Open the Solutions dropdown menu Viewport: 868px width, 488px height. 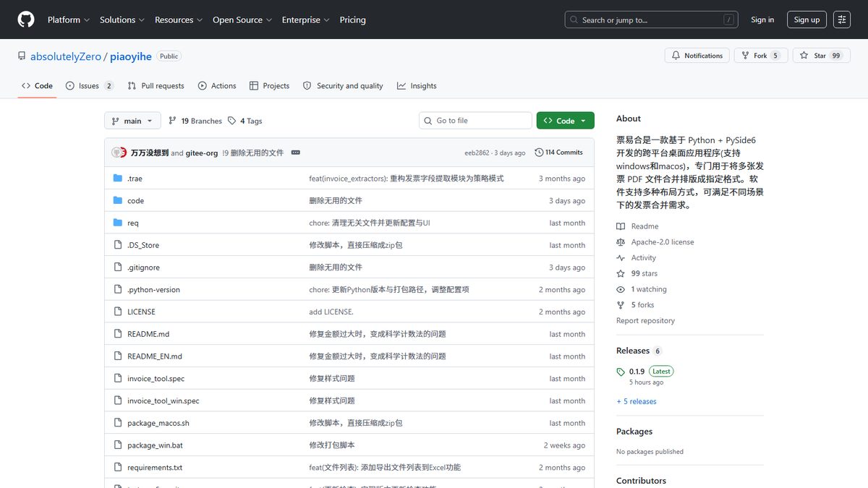(122, 20)
